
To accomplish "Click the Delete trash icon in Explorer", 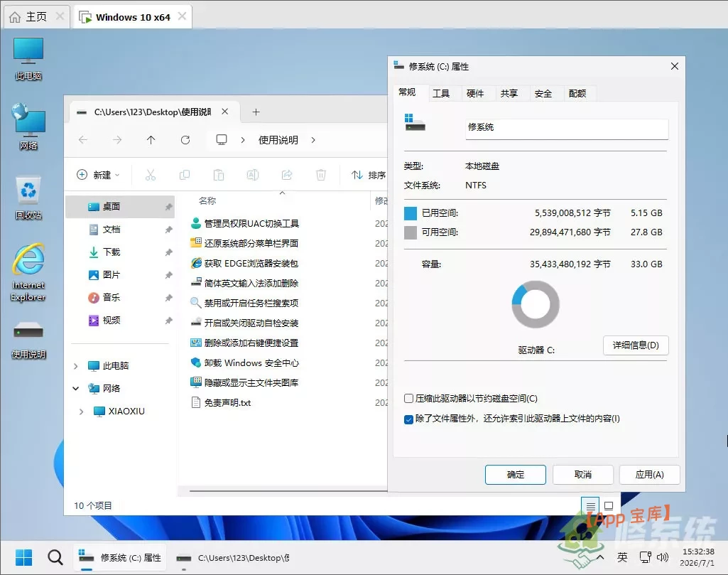I will tap(321, 175).
